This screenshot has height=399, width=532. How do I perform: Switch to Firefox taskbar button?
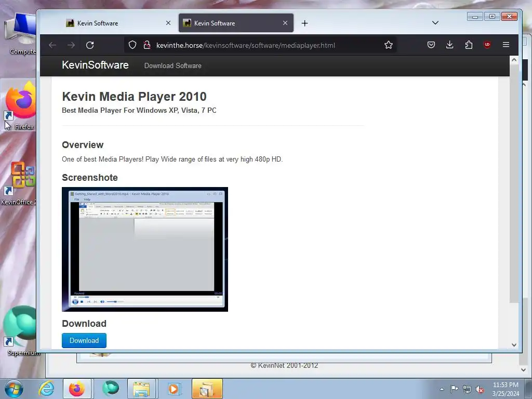pyautogui.click(x=77, y=389)
